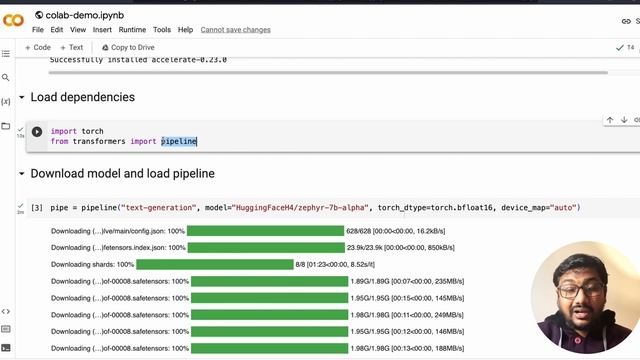Click the colab-demo.ipynb notebook title

pyautogui.click(x=84, y=15)
